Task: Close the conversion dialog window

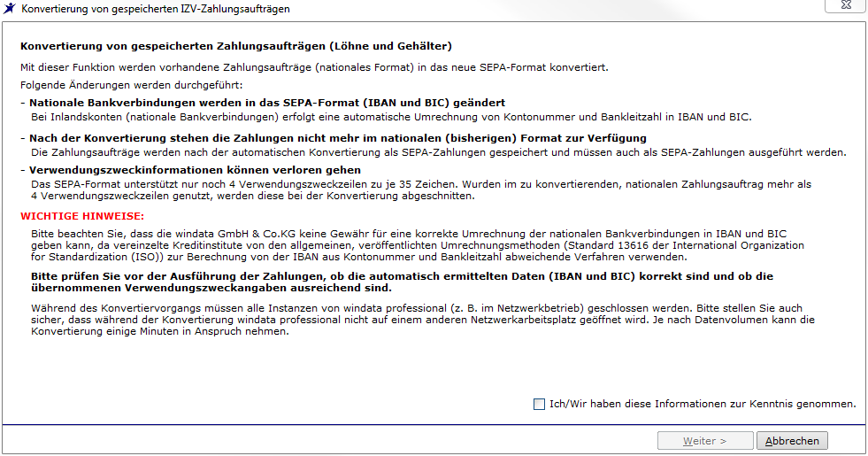Action: 846,5
